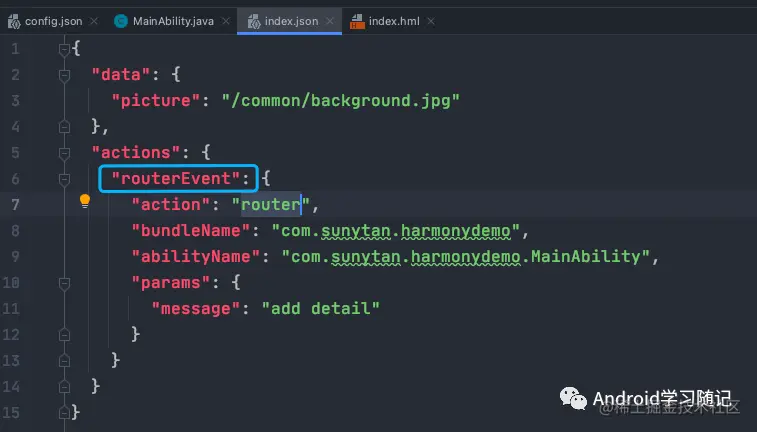This screenshot has width=757, height=432.
Task: Close the index.hml tab
Action: [431, 21]
